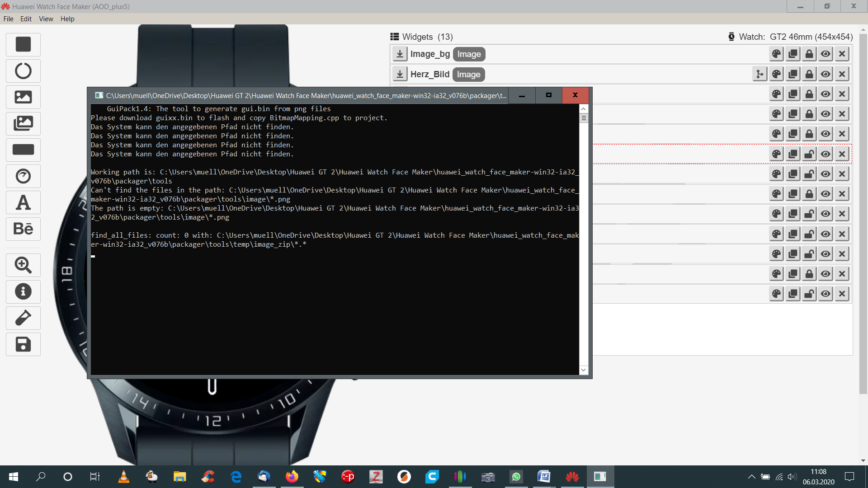The height and width of the screenshot is (488, 868).
Task: Hide the Image_bg widget
Action: tap(826, 54)
